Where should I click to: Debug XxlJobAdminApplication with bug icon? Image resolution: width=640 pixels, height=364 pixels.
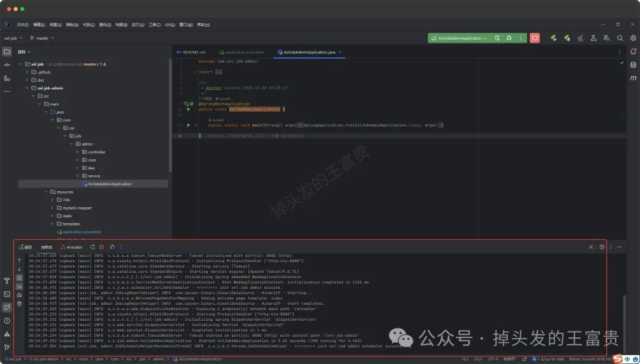[x=509, y=38]
